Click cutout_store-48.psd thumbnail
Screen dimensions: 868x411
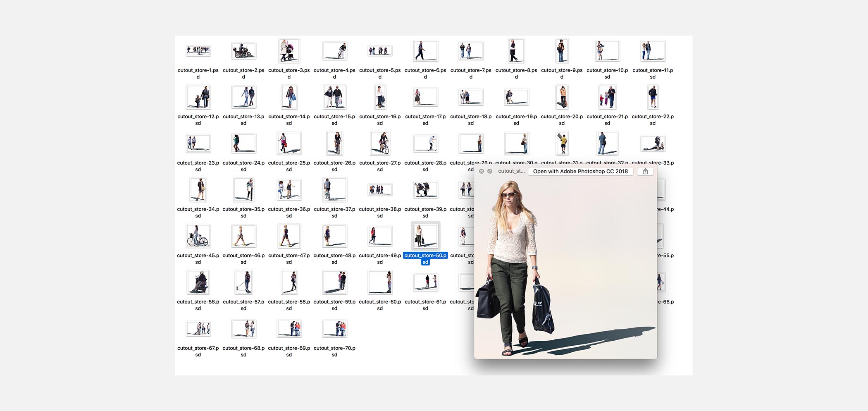pos(335,236)
